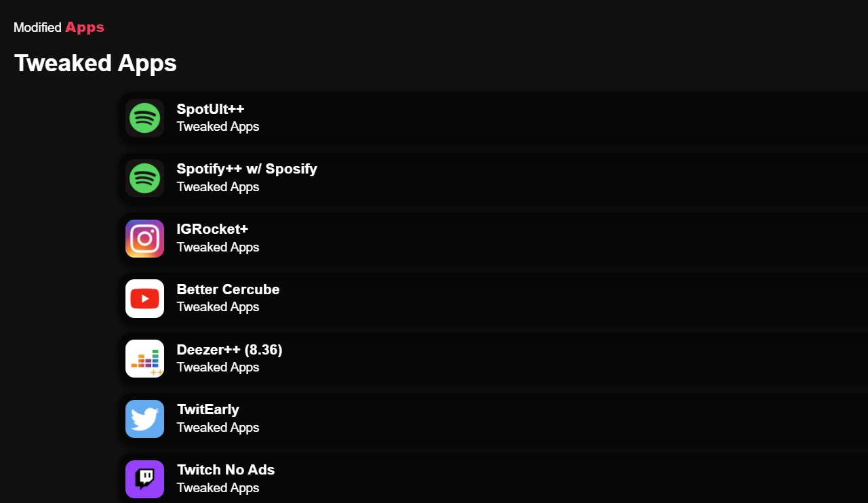Click the Tweaked Apps subtitle under SpotUlt++
The width and height of the screenshot is (868, 503).
coord(218,126)
